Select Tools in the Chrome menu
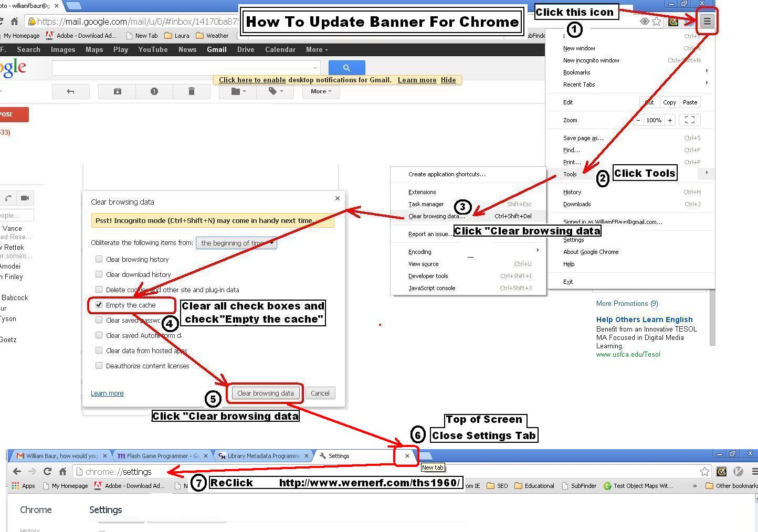The image size is (758, 532). 570,174
